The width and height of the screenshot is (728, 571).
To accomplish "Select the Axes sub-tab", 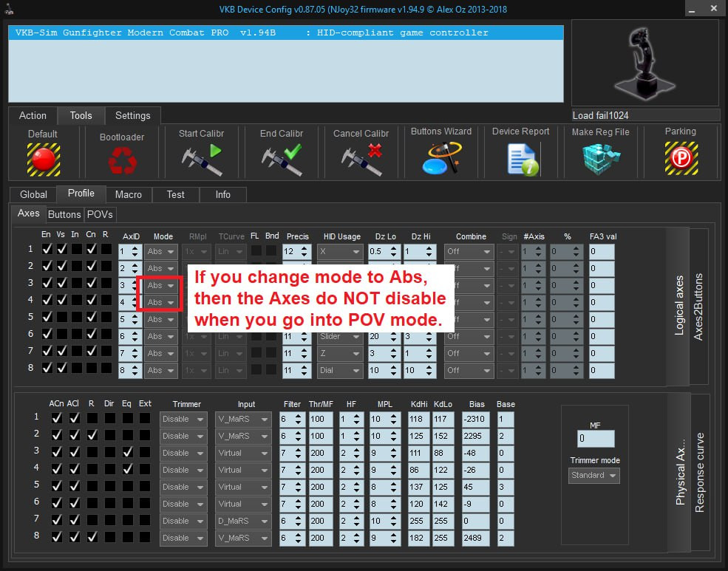I will [28, 213].
